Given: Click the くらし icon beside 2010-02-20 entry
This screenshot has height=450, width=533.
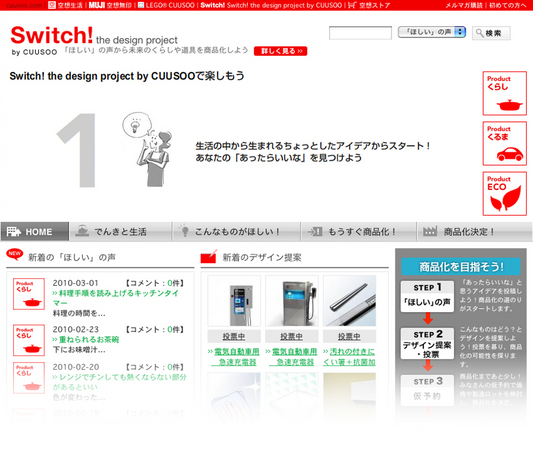Looking at the screenshot, I should coord(29,378).
